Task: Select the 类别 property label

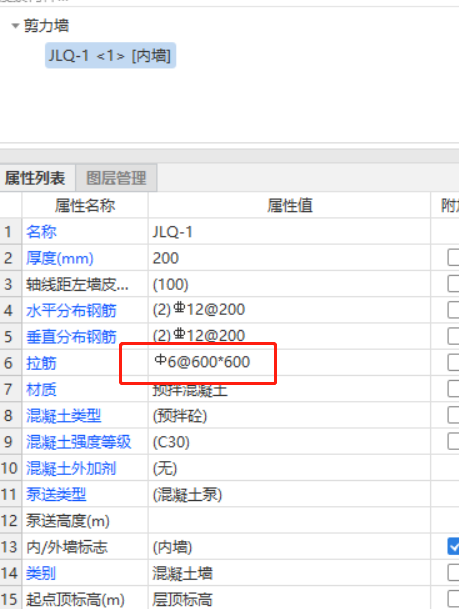Action: (x=41, y=573)
